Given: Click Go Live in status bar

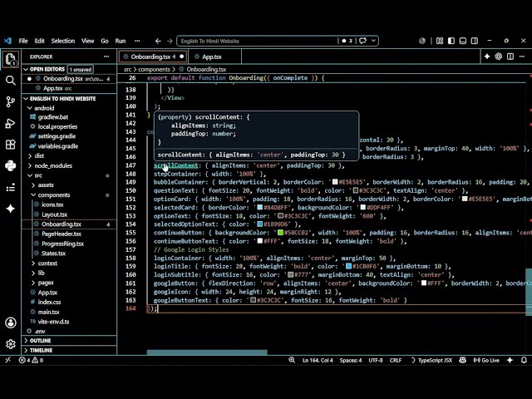Looking at the screenshot, I should [486, 360].
